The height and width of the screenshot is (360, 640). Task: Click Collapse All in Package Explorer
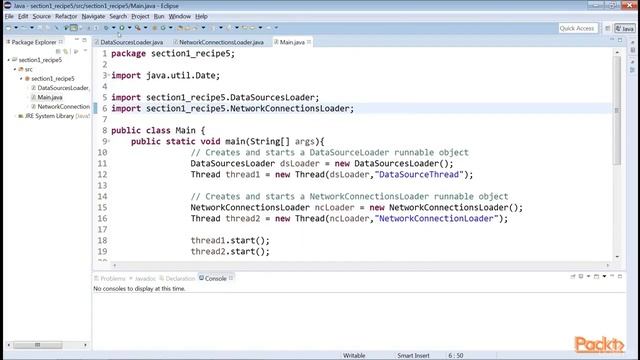click(x=58, y=51)
